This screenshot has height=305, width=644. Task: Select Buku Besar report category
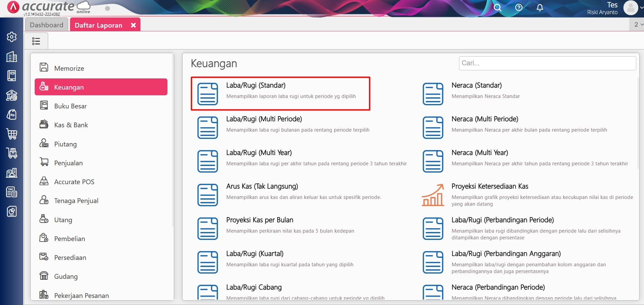[x=70, y=106]
